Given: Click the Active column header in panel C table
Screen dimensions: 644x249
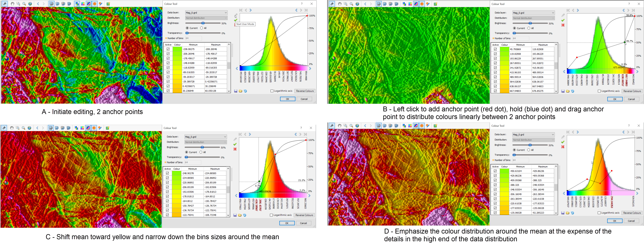Looking at the screenshot, I should click(x=167, y=169).
